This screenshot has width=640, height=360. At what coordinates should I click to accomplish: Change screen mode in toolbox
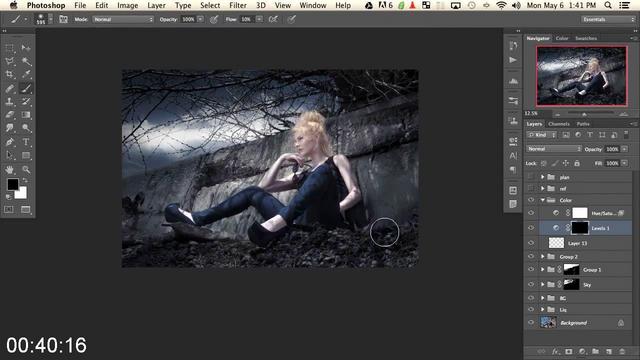click(26, 209)
